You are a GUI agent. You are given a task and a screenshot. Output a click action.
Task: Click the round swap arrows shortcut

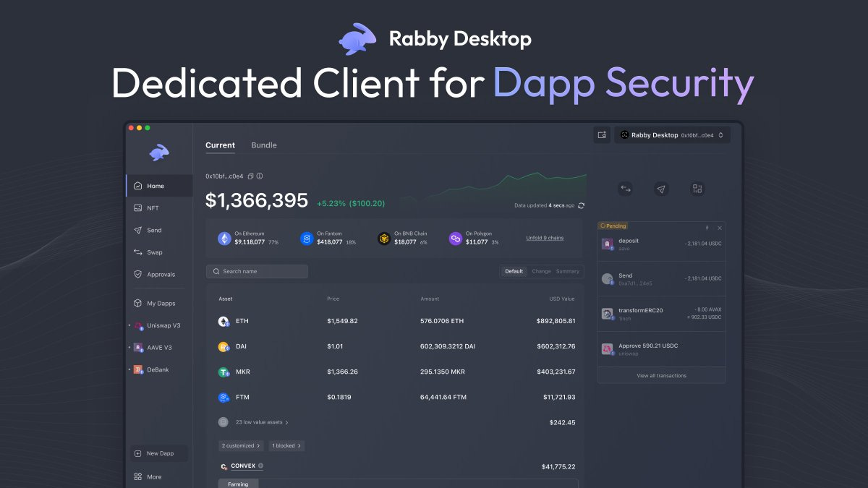626,189
